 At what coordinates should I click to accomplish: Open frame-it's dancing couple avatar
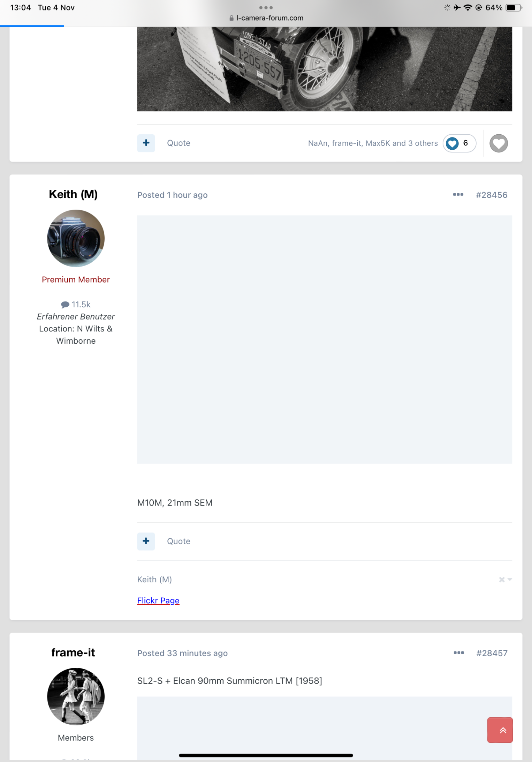[76, 696]
